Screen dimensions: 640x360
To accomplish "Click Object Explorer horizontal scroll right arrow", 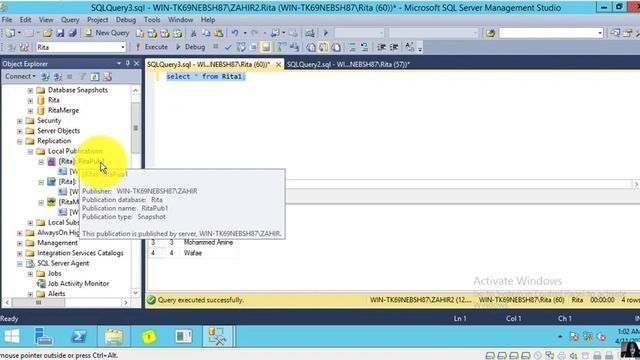I will point(126,302).
